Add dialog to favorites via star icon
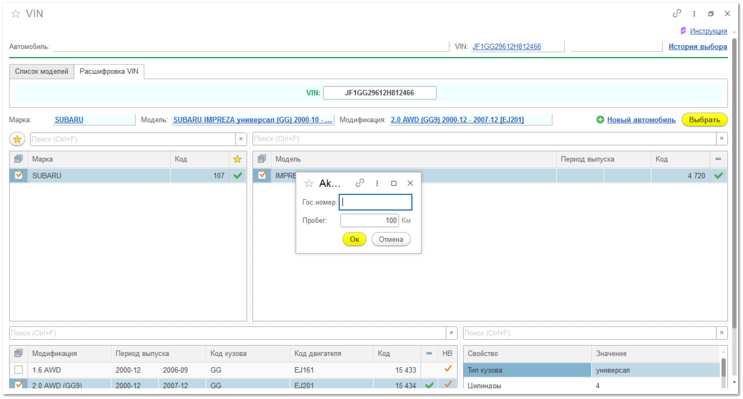Viewport: 743px width, 399px height. (309, 183)
